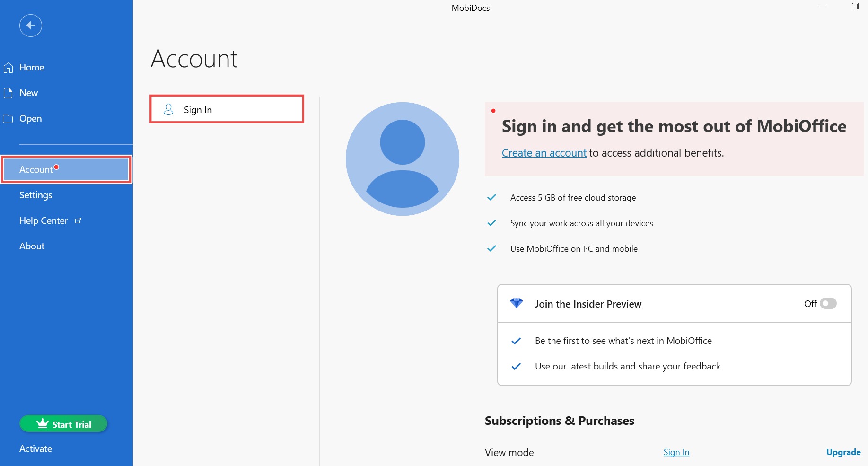Click 'Sync your work across all your devices'
Viewport: 868px width, 466px height.
[581, 223]
